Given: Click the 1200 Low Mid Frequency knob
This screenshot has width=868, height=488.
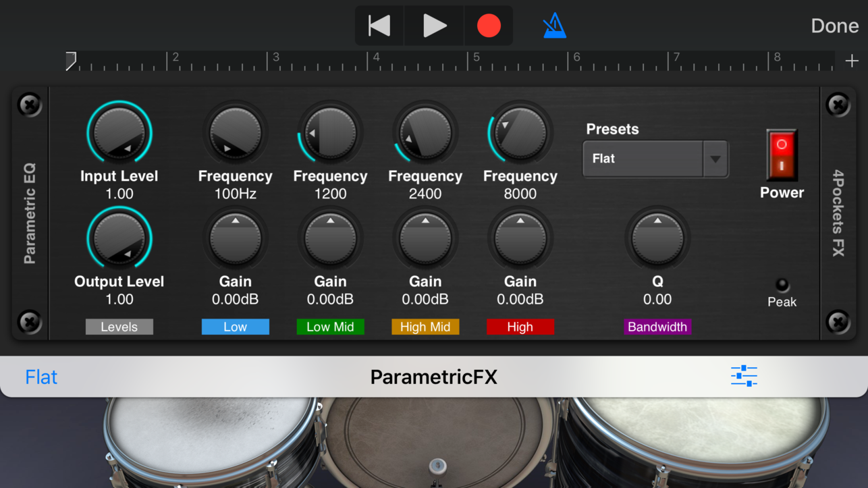Looking at the screenshot, I should point(330,133).
